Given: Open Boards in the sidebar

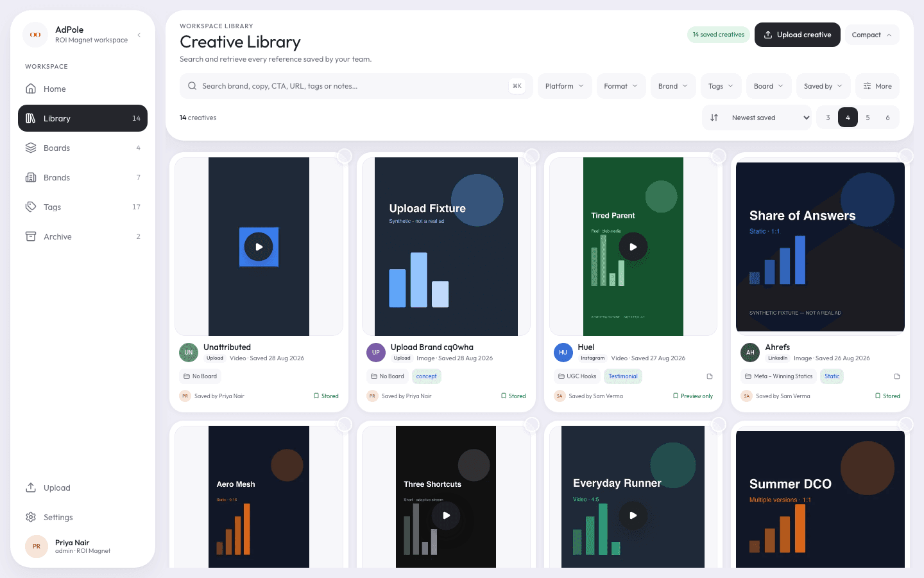Looking at the screenshot, I should click(83, 148).
